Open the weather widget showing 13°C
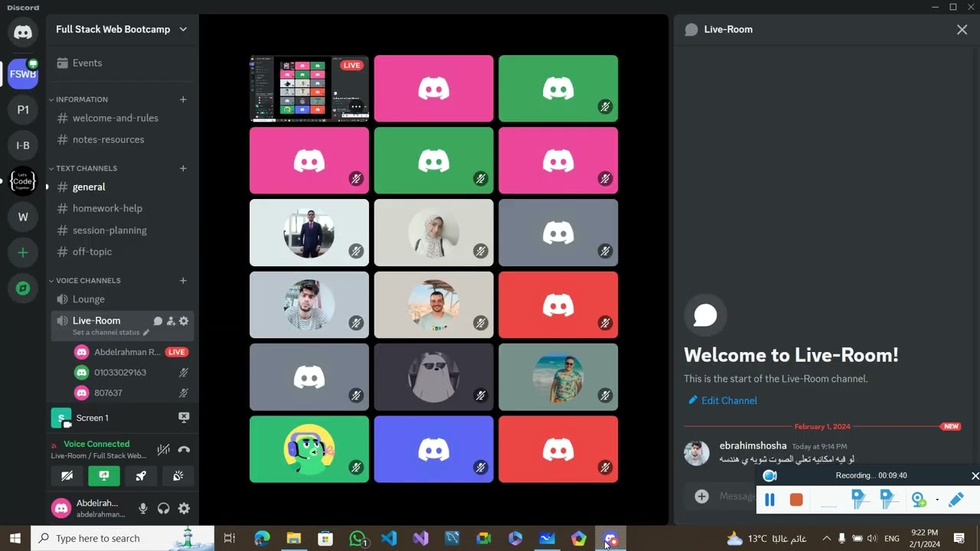 (766, 539)
